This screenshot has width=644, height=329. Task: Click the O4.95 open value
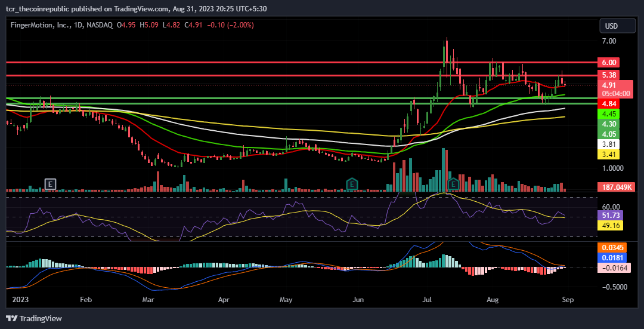(127, 25)
